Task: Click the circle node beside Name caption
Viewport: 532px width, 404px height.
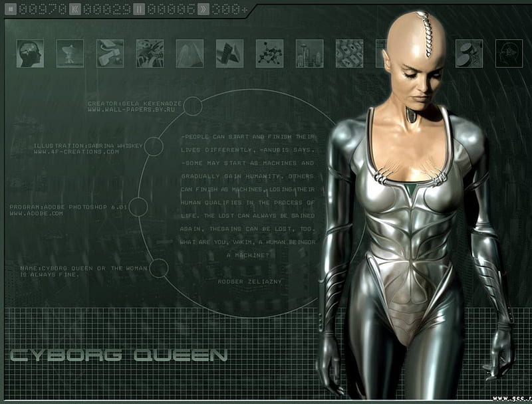Action: [159, 268]
